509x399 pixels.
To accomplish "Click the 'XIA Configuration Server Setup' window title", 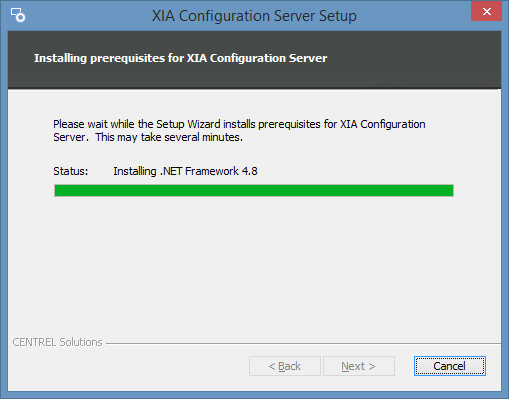I will point(254,16).
